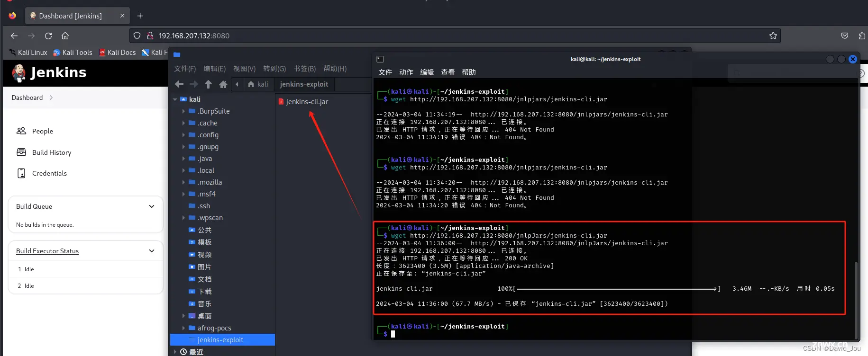Open the 编辑(E) file manager menu

215,69
